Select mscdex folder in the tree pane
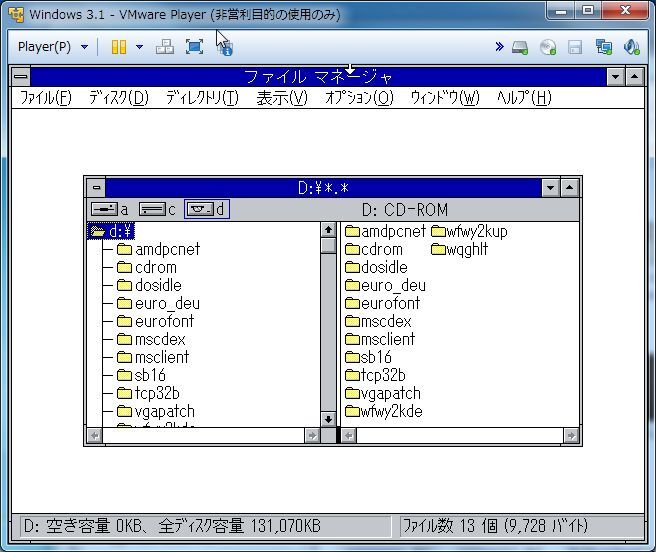The width and height of the screenshot is (656, 552). tap(151, 339)
